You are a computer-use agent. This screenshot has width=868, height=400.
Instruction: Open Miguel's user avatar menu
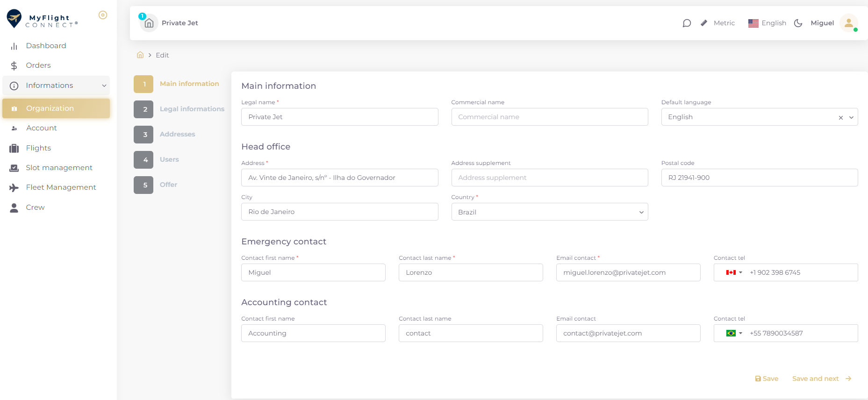848,23
